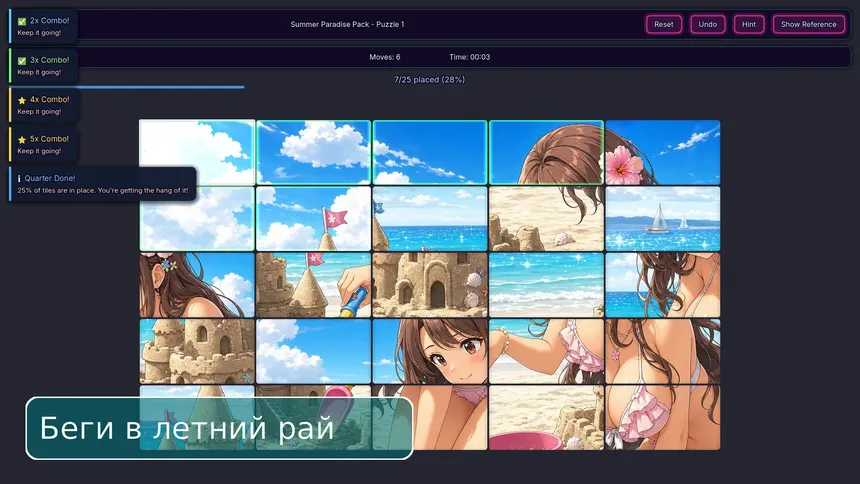Select tile with bracelet on wrist
Screen dimensions: 860x484
546,351
